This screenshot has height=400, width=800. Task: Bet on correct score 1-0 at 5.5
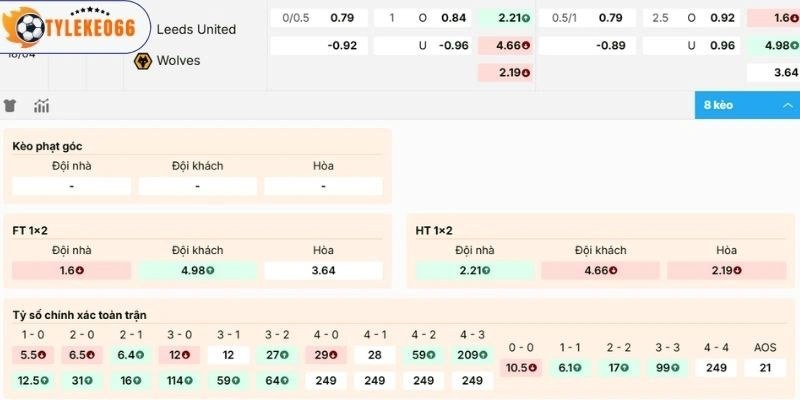tap(33, 355)
